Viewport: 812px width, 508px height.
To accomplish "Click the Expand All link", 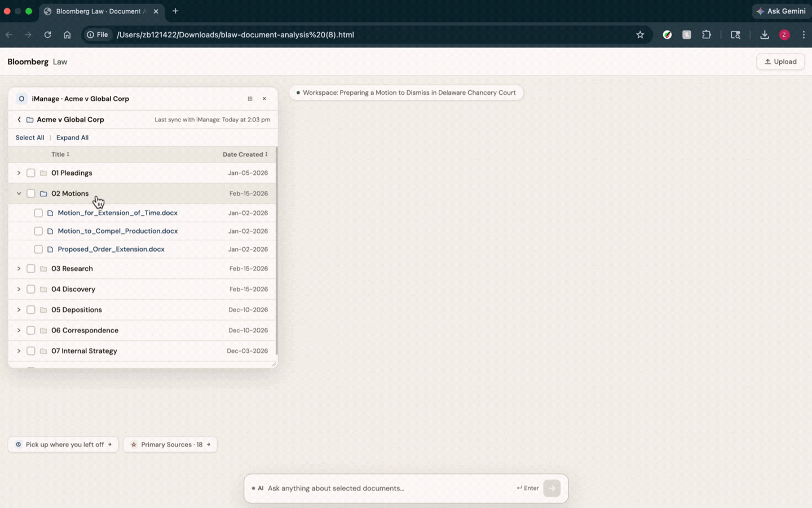I will 72,137.
